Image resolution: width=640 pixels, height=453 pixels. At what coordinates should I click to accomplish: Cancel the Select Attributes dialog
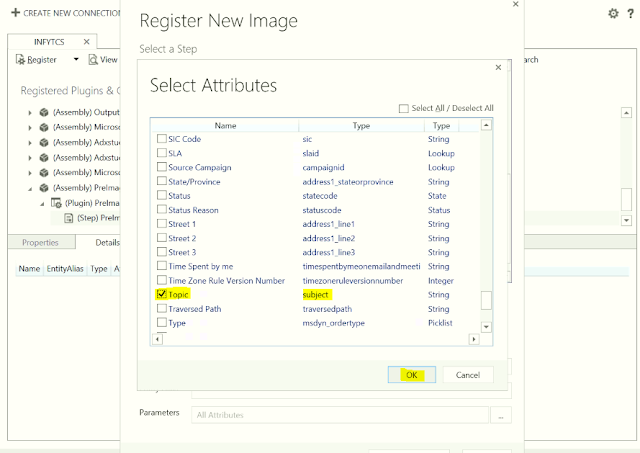[x=468, y=375]
